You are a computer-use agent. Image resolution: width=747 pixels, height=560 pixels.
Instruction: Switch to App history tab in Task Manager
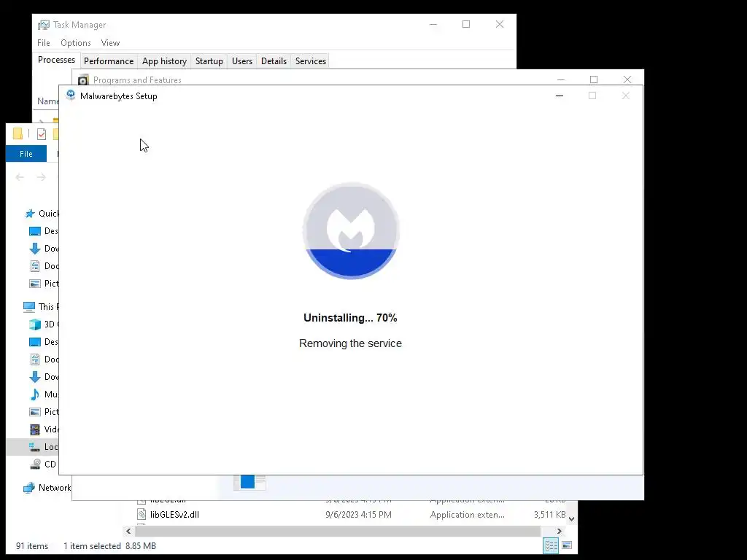pos(164,61)
